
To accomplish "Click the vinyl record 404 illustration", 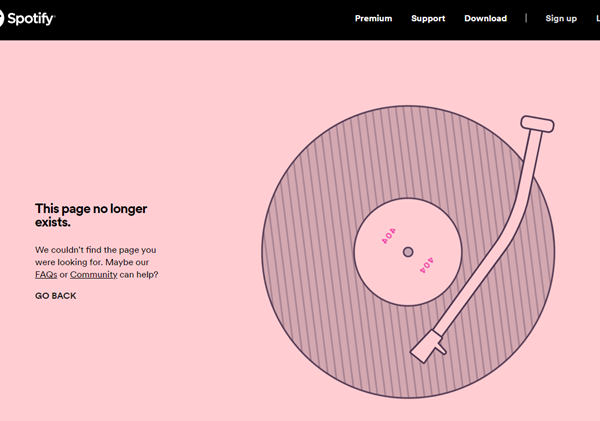I will click(408, 252).
